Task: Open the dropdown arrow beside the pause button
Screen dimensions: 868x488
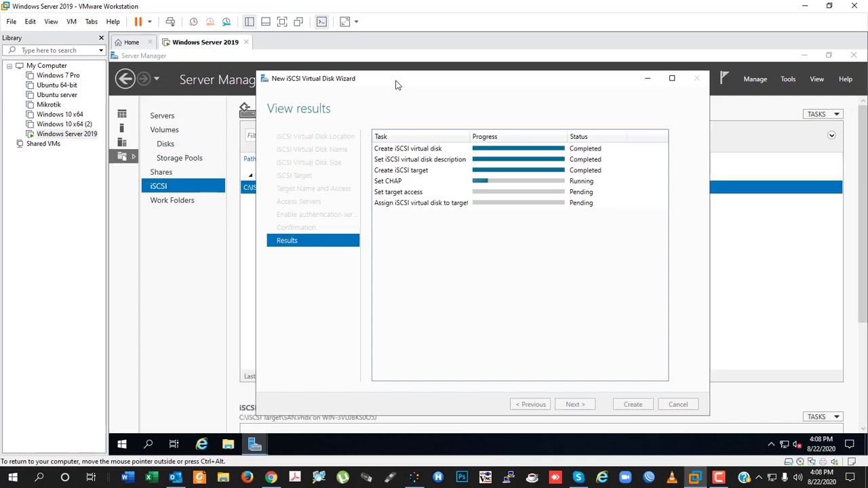Action: coord(150,22)
